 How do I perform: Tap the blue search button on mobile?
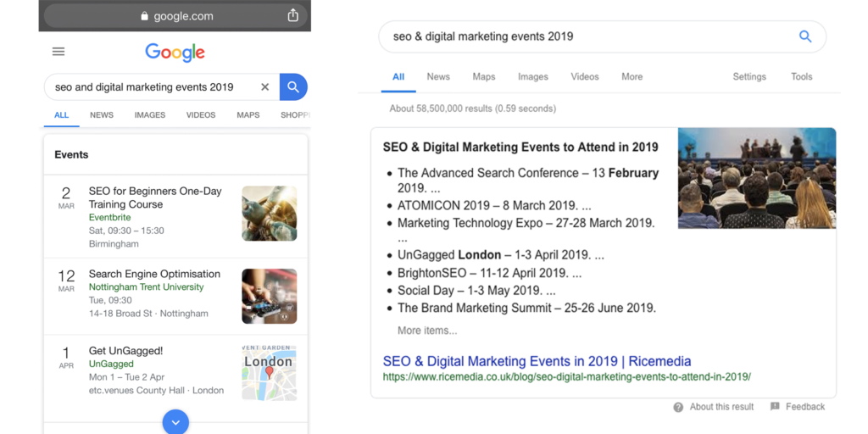[293, 87]
